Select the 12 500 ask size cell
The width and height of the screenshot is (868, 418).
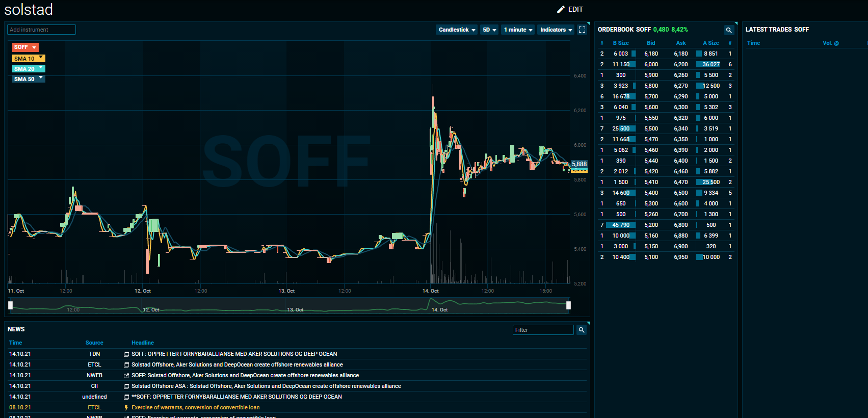pos(711,86)
